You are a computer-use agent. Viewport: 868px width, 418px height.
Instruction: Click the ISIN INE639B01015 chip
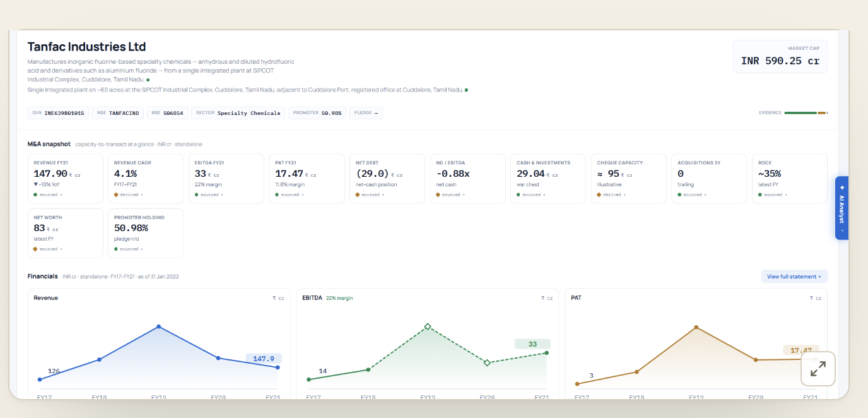[58, 113]
